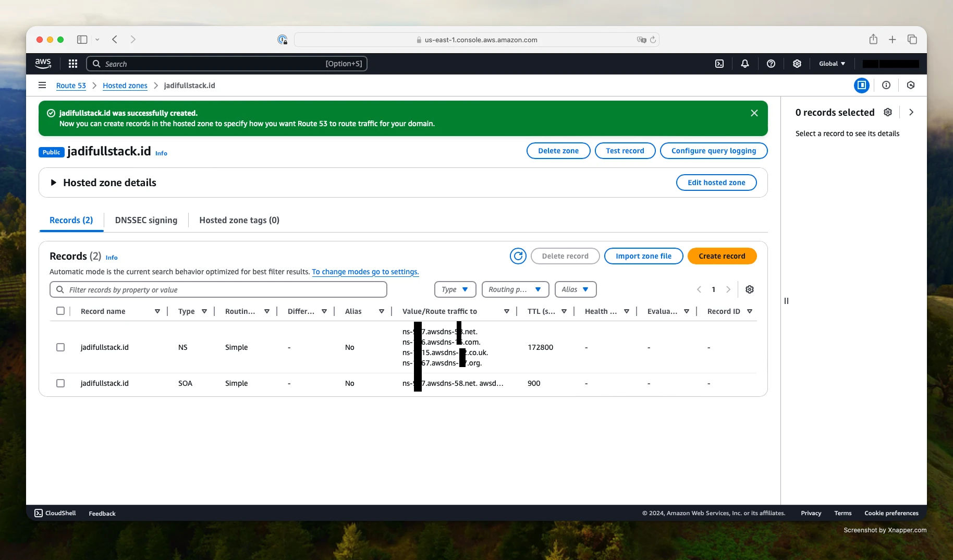Click Feedback in footer

pos(102,514)
